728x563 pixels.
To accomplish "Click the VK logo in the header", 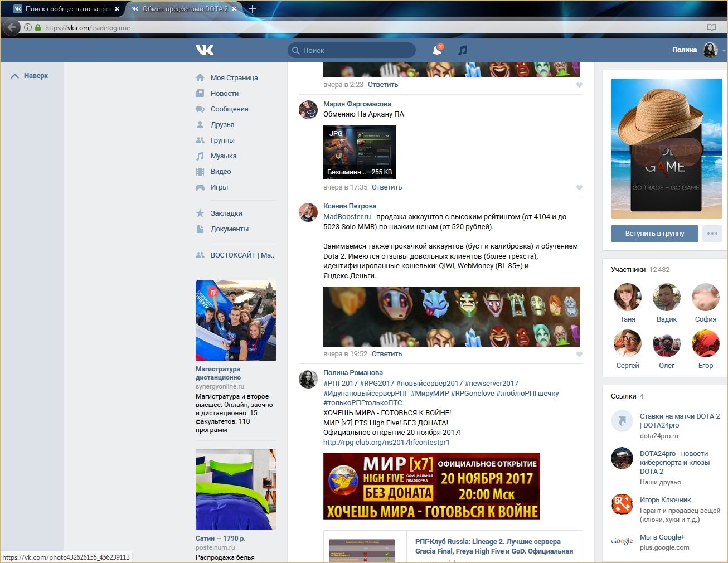I will click(205, 50).
